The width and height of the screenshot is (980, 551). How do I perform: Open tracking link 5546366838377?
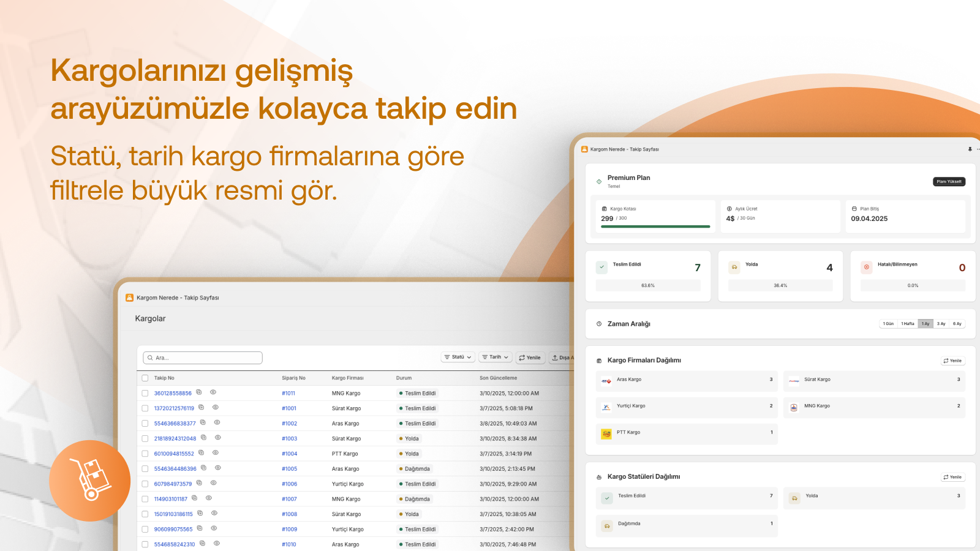(175, 424)
